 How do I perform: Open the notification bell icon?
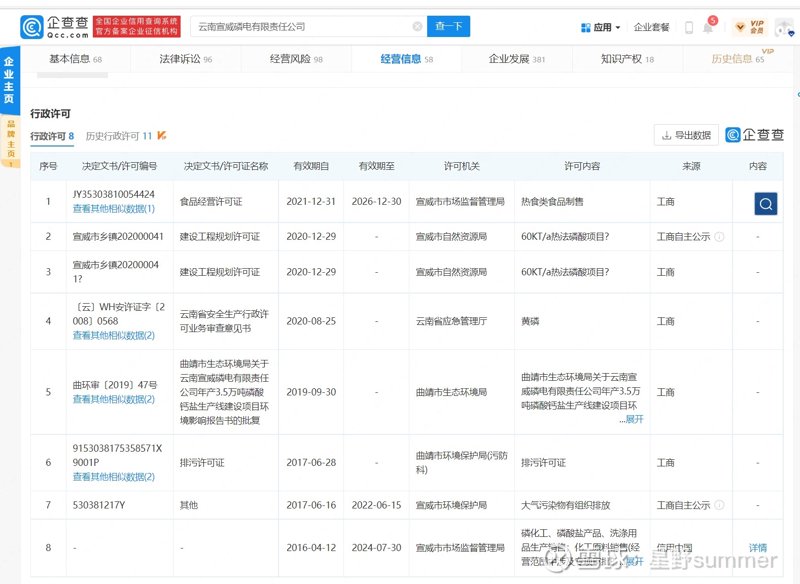coord(708,28)
